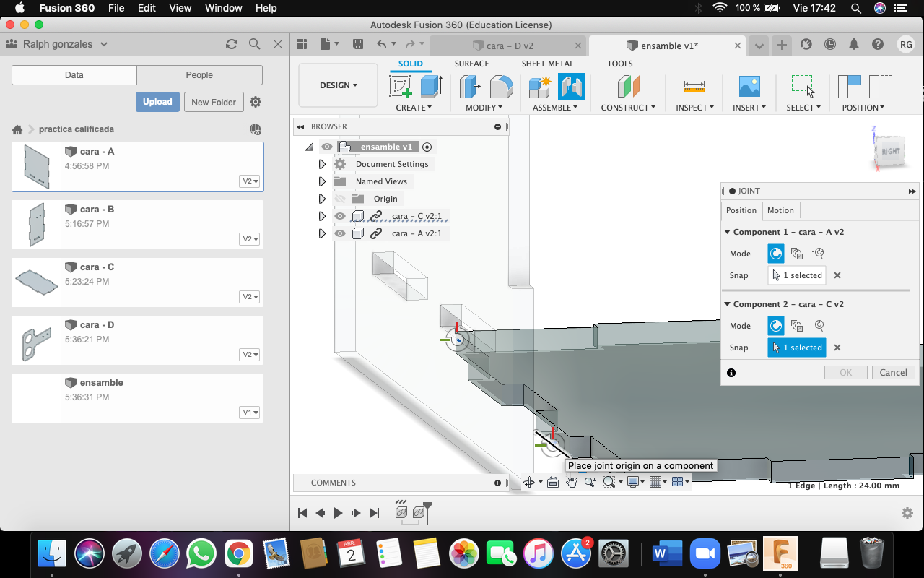Click the Fillet tool icon
This screenshot has height=578, width=924.
[x=501, y=87]
